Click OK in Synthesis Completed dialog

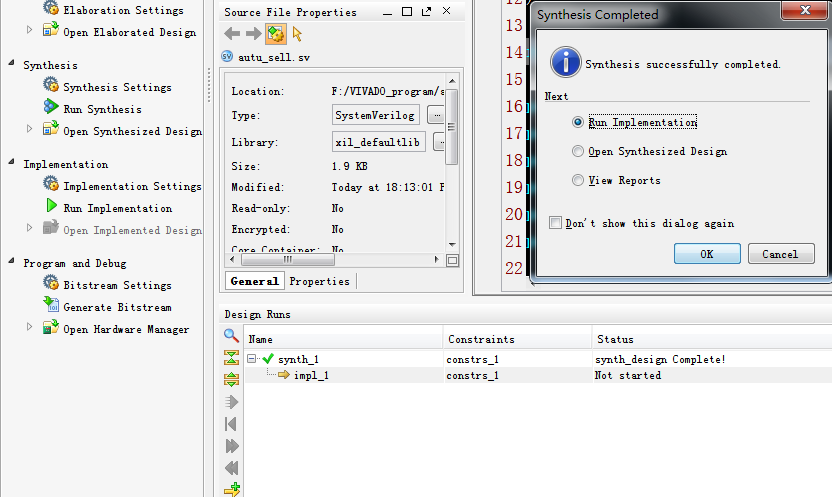[707, 254]
